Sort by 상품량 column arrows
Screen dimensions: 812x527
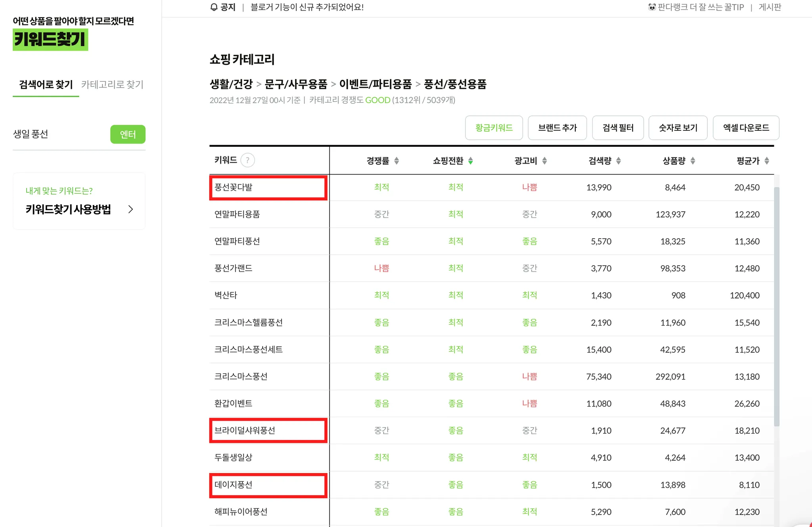(x=693, y=161)
